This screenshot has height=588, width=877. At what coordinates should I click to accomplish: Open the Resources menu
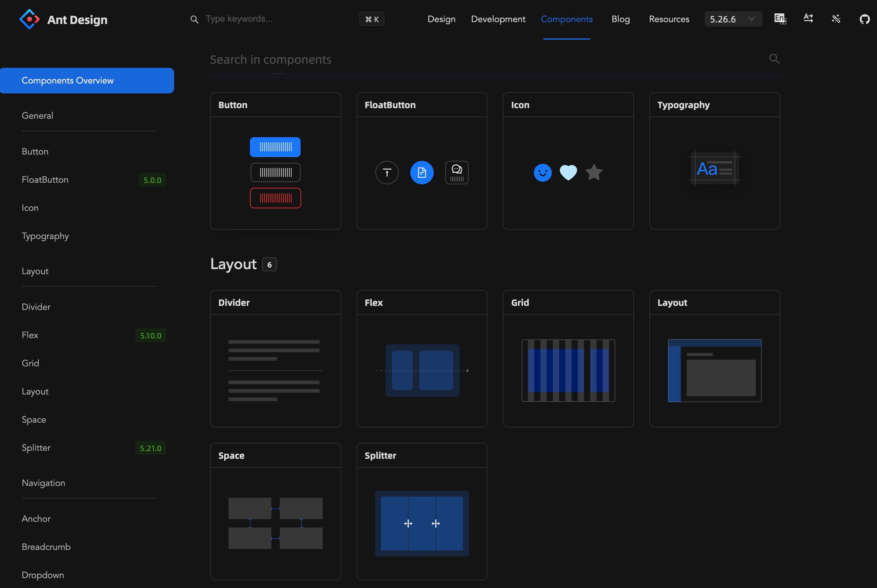(669, 19)
